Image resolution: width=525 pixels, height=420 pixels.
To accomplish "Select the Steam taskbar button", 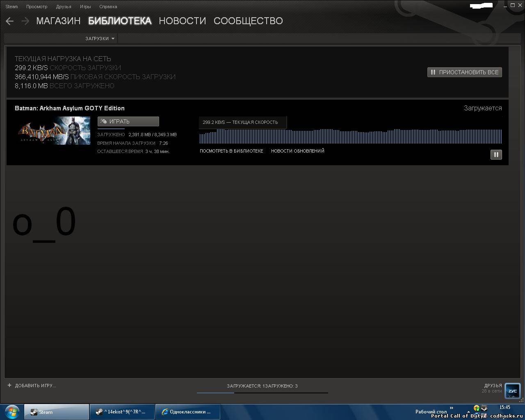I will tap(57, 412).
